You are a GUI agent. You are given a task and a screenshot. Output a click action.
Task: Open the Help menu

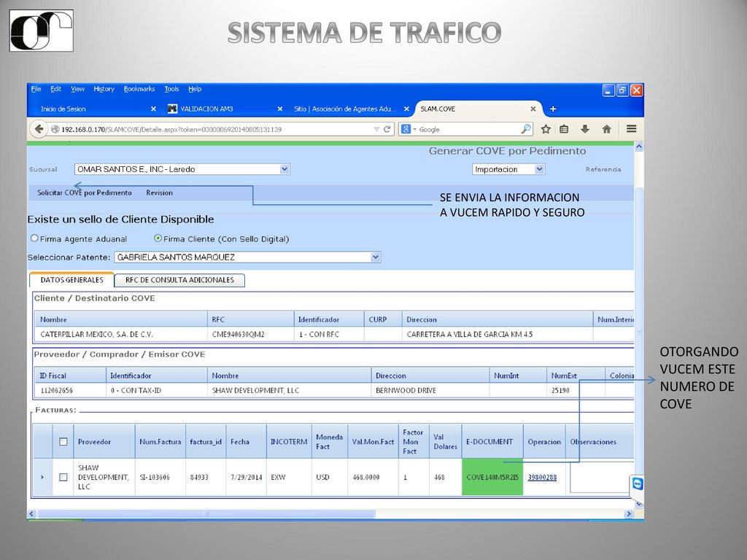pyautogui.click(x=195, y=89)
